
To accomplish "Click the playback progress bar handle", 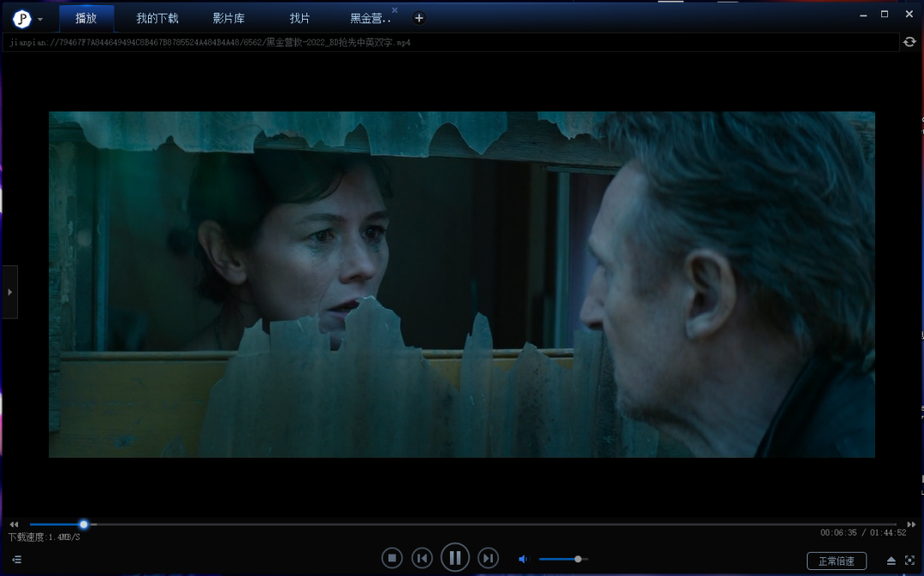I will point(84,524).
